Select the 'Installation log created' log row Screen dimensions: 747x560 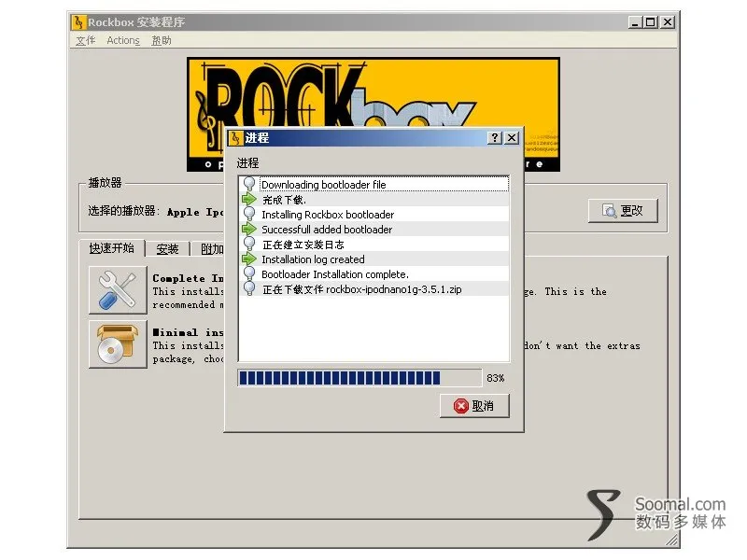coord(374,259)
